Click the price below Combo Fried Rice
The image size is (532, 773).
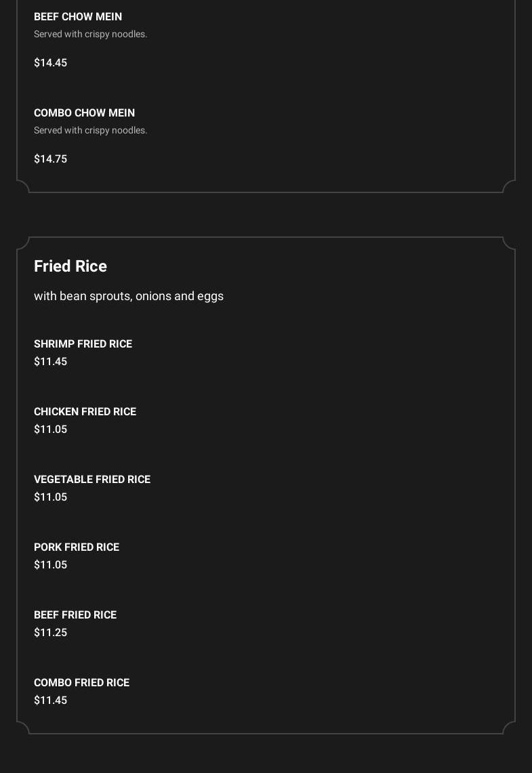50,700
